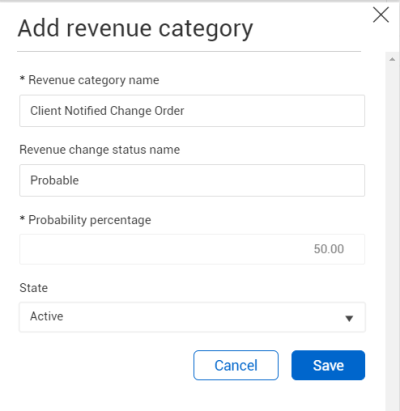Click the 50.00 percentage value
400x411 pixels.
click(329, 249)
